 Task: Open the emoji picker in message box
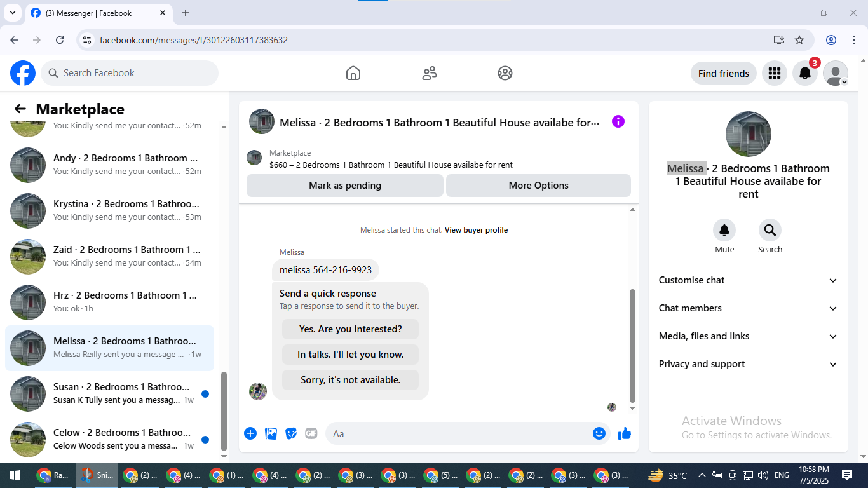coord(599,433)
